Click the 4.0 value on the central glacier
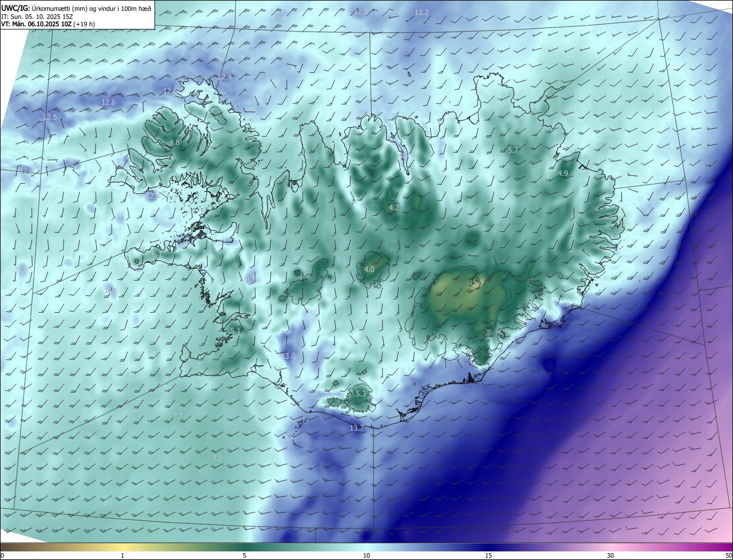Screen dimensions: 733x560 coord(369,269)
